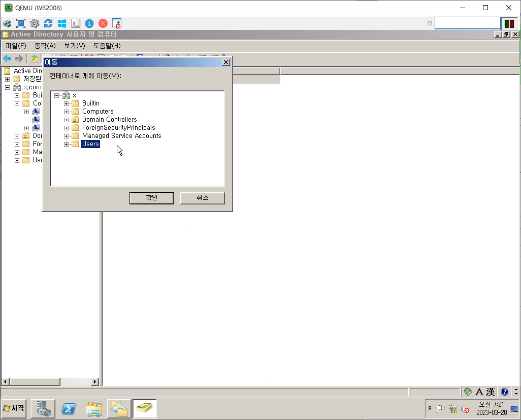Select x.com domain in left tree

point(32,87)
